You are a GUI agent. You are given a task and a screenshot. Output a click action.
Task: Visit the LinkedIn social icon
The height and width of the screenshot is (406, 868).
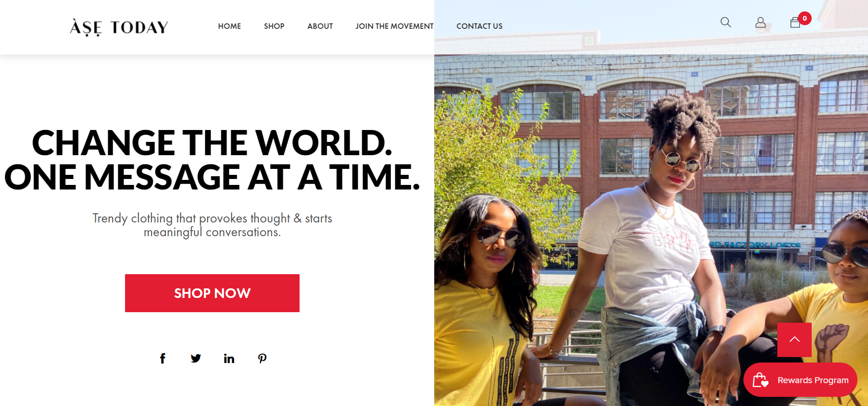pyautogui.click(x=229, y=358)
